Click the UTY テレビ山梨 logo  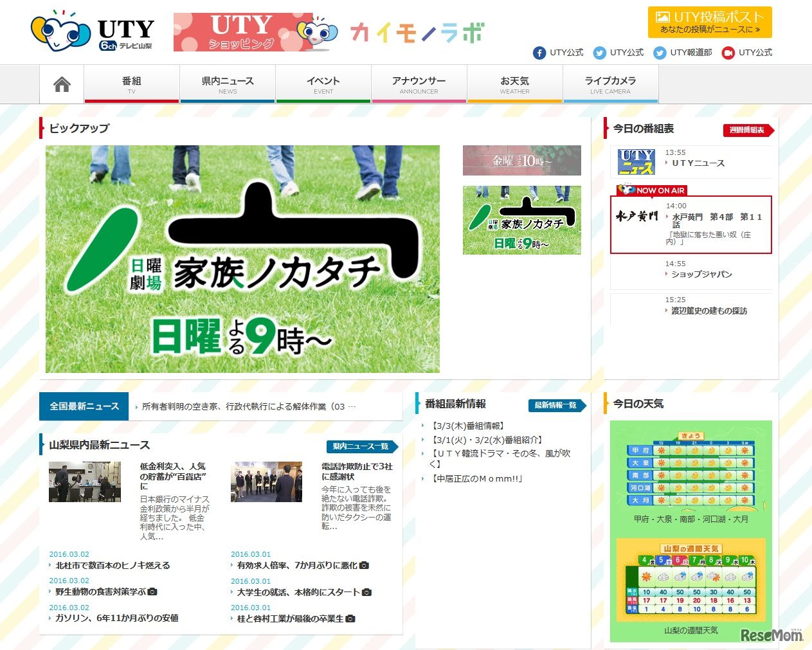tap(93, 32)
